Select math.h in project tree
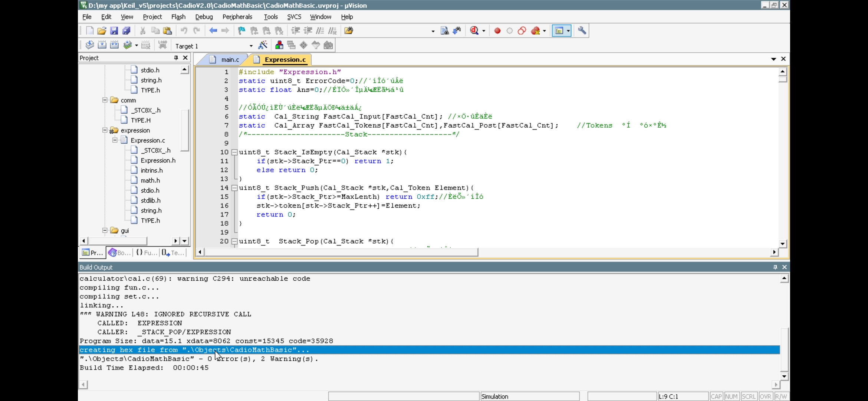The image size is (868, 401). [x=150, y=180]
